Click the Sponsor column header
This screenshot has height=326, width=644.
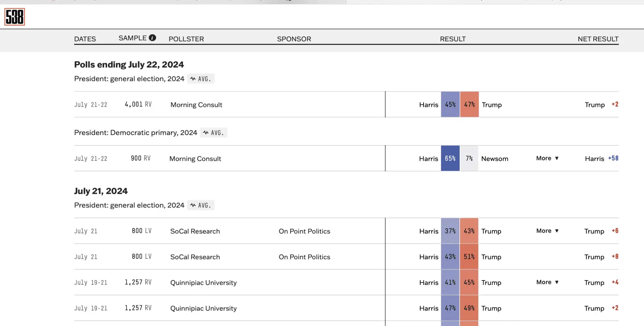294,39
